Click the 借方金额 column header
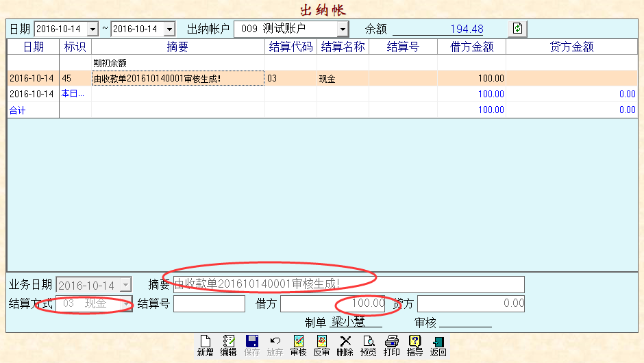This screenshot has width=644, height=363. pyautogui.click(x=471, y=47)
